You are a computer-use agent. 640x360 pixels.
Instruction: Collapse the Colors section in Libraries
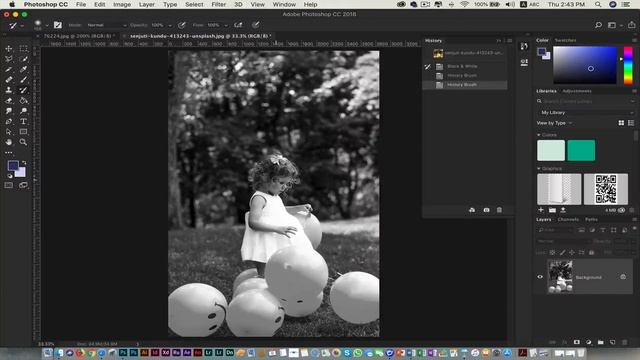(x=538, y=135)
